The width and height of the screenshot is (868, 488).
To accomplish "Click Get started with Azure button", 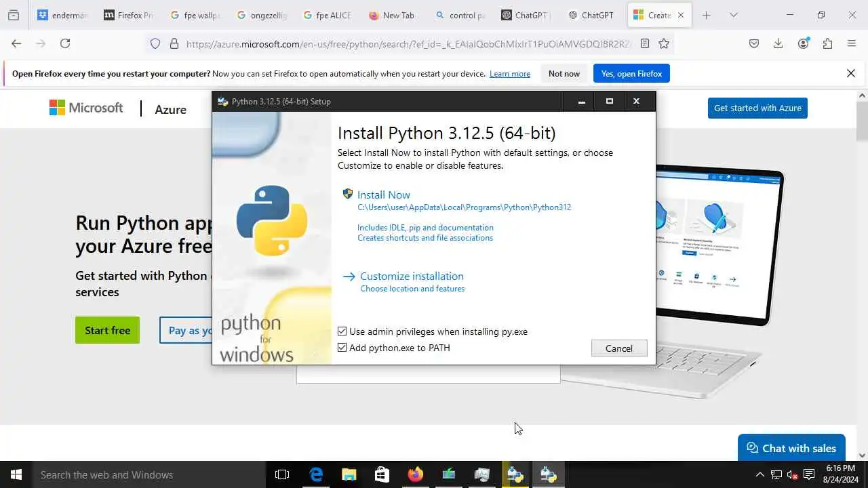I will (757, 108).
